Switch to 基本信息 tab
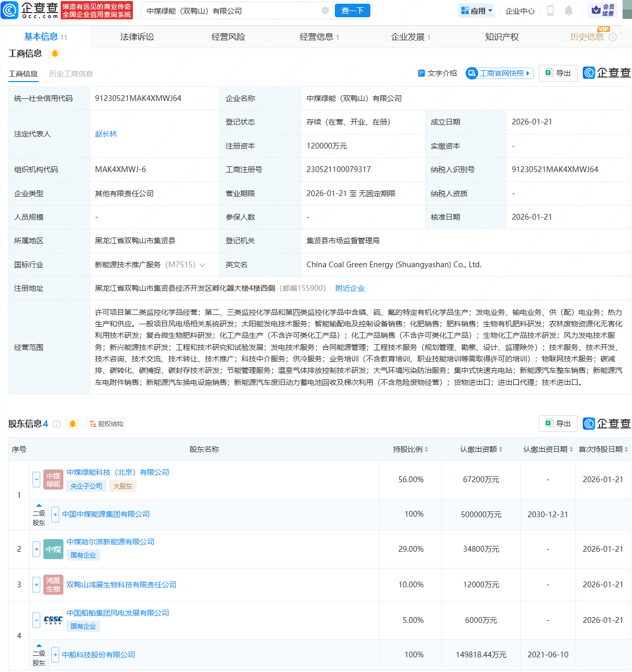632x672 pixels. click(46, 37)
